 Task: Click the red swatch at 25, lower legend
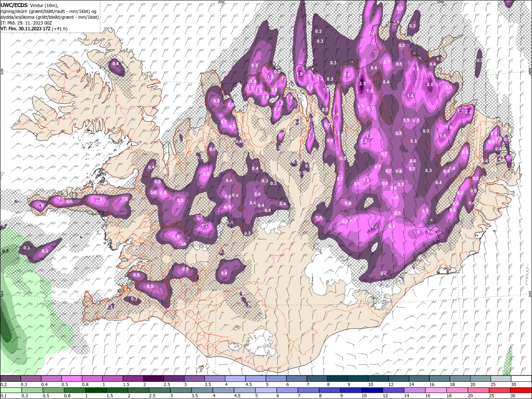click(499, 390)
